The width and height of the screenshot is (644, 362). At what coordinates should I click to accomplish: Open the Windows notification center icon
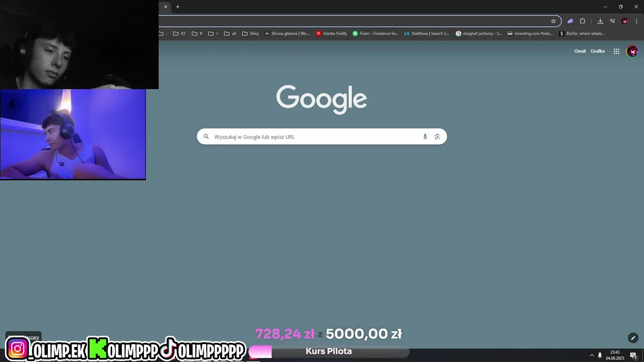(633, 355)
